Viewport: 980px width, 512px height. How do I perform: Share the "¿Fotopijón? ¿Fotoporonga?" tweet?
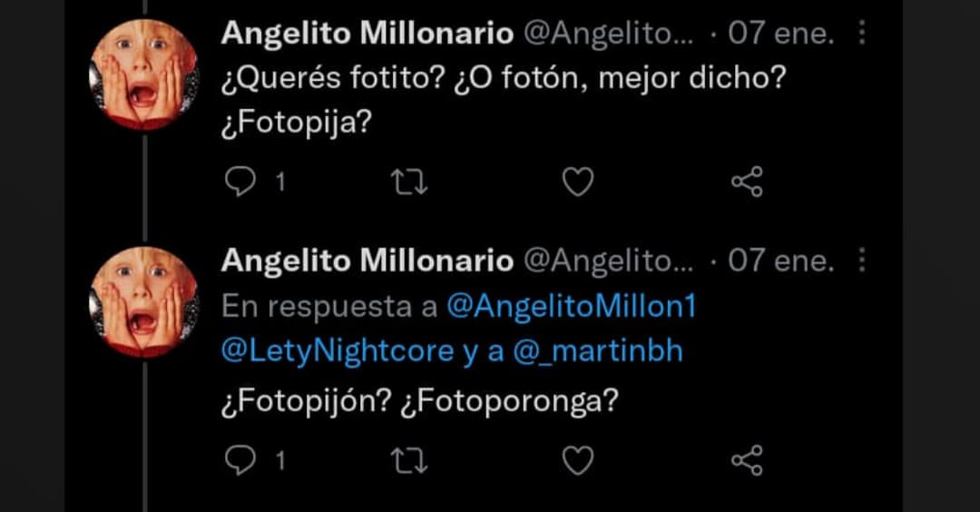pyautogui.click(x=747, y=460)
